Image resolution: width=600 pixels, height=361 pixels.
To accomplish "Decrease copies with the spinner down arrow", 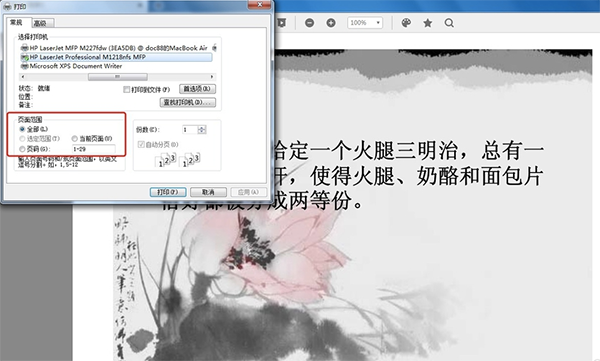I will click(x=202, y=132).
